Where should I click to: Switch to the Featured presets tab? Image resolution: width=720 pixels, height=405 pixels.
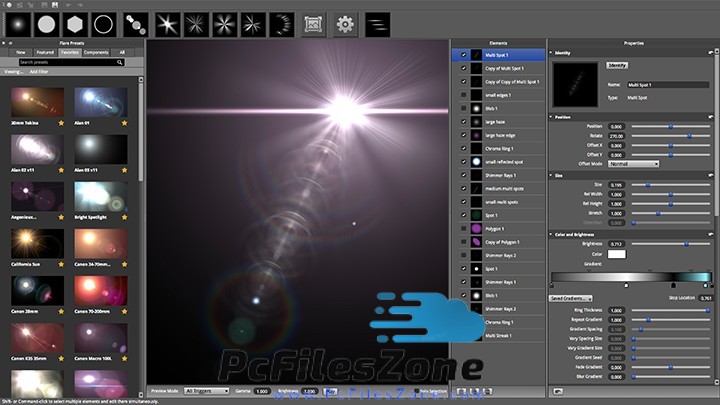pyautogui.click(x=45, y=51)
